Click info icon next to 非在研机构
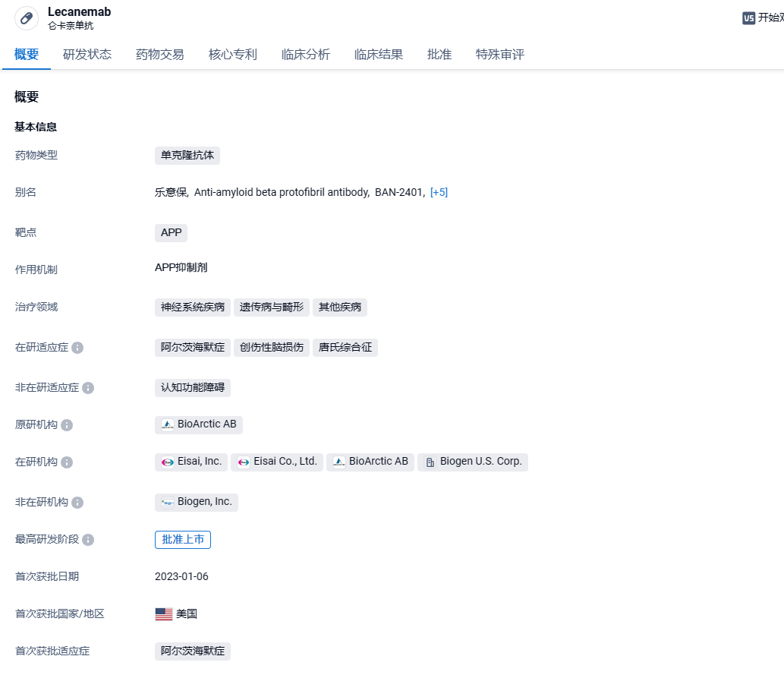Viewport: 784px width, 675px height. (x=77, y=503)
